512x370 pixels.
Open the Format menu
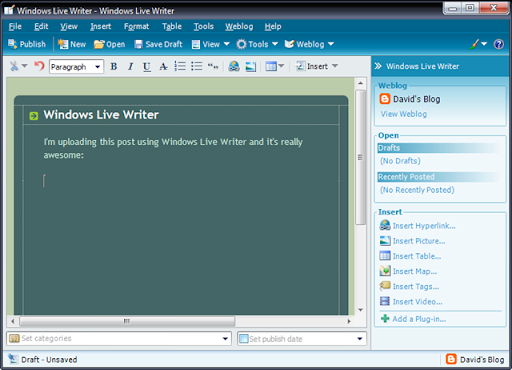point(137,26)
